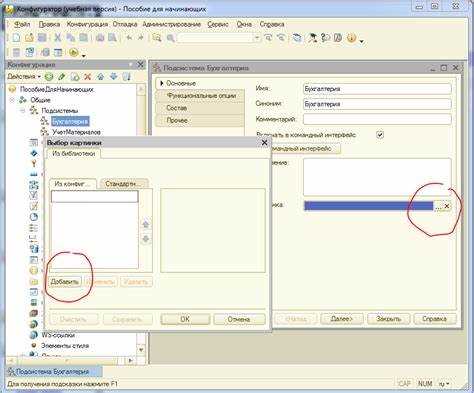
Task: Click the Find magnifier icon in main toolbar
Action: tap(157, 38)
